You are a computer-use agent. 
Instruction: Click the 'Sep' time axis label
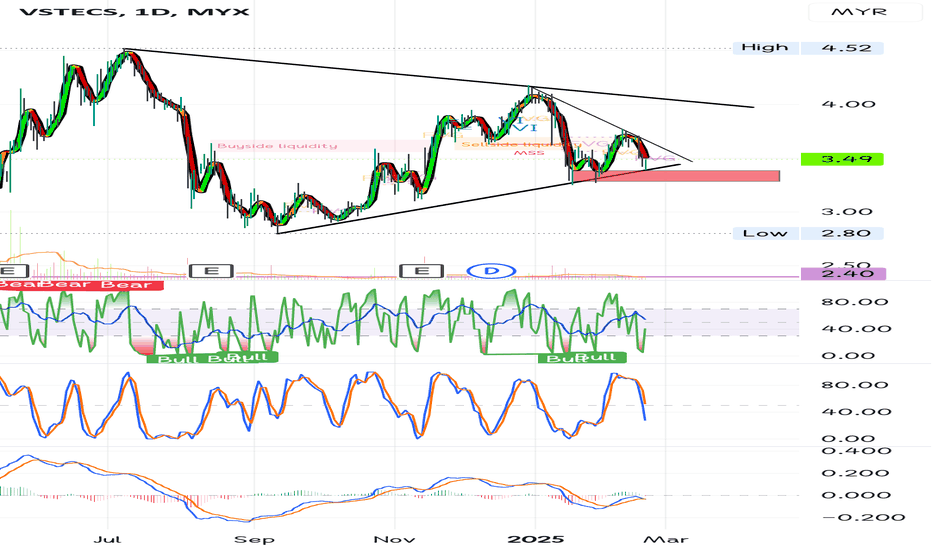coord(254,539)
